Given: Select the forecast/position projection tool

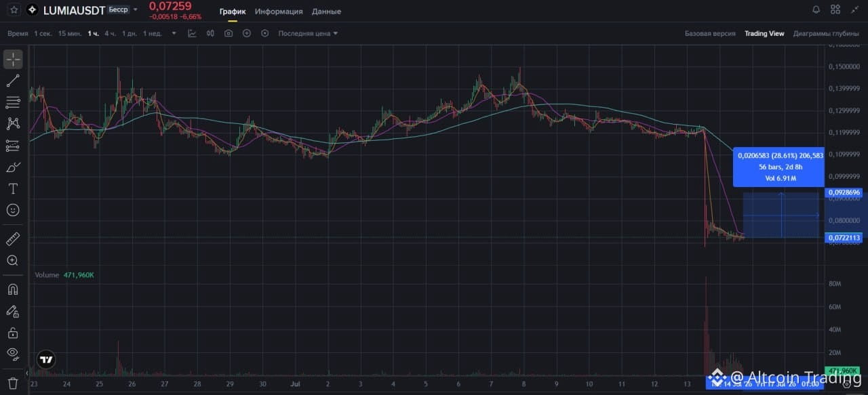Looking at the screenshot, I should pos(13,146).
